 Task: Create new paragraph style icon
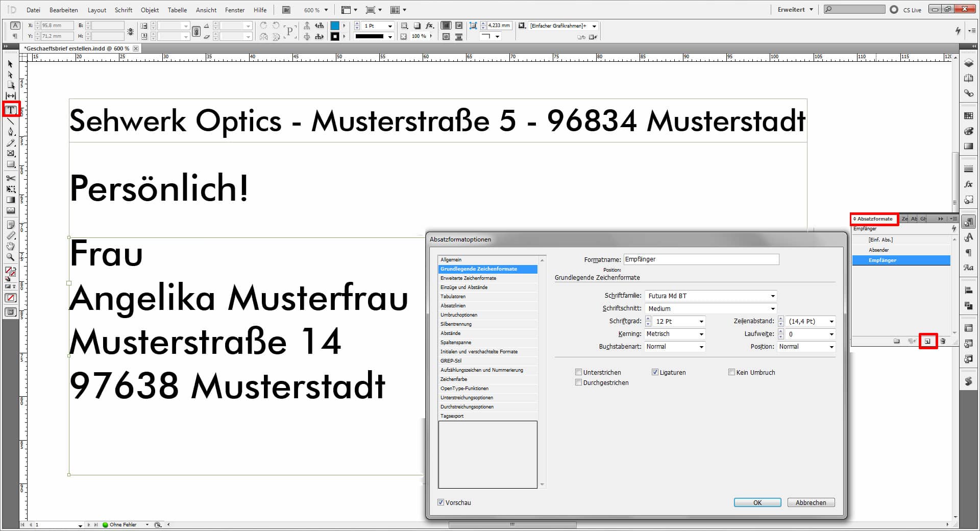927,341
